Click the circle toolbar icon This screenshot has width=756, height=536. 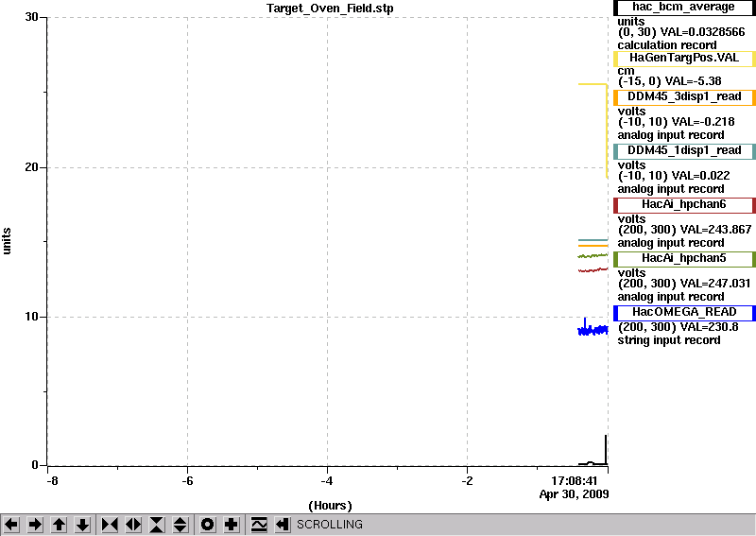point(208,525)
